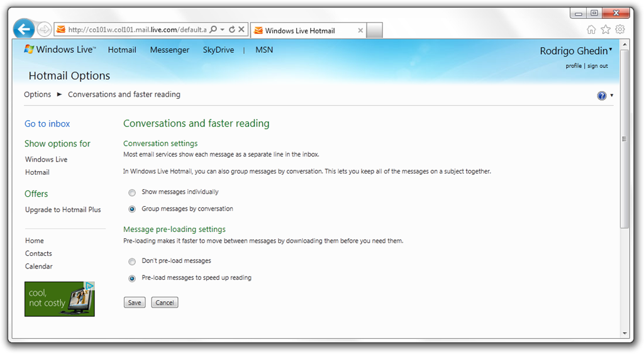
Task: Open Calendar in the sidebar
Action: pyautogui.click(x=39, y=266)
